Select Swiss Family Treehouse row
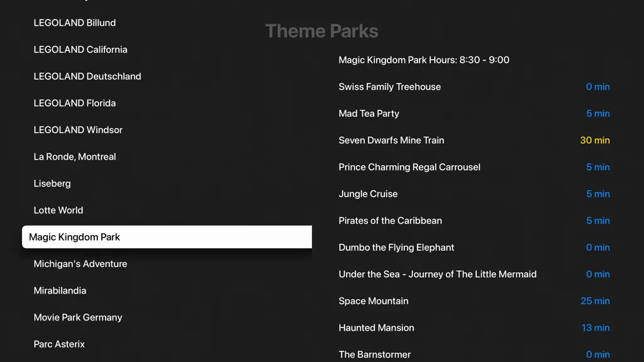Screen dimensions: 644x362 474,87
